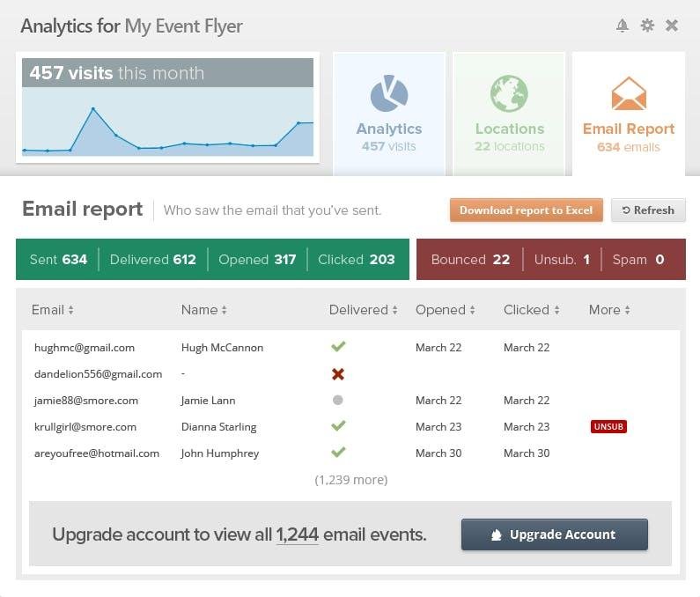Sort by Email column
This screenshot has height=597, width=700.
53,310
